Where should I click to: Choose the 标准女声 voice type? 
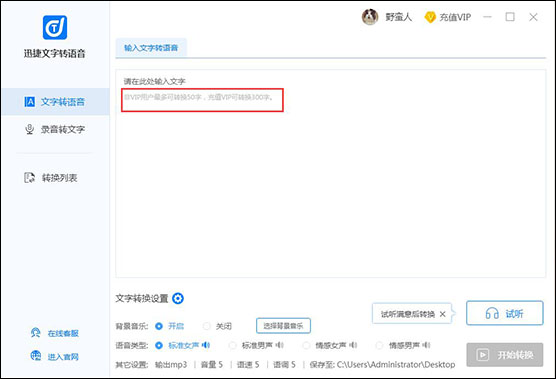click(x=159, y=345)
